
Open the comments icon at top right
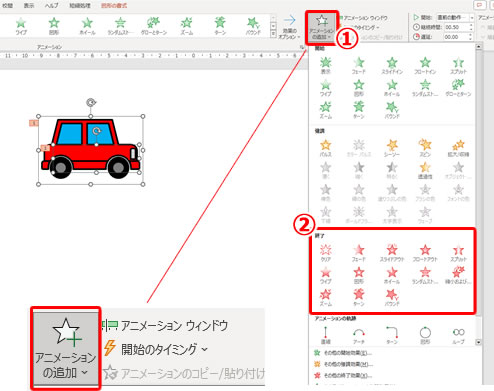(x=479, y=5)
